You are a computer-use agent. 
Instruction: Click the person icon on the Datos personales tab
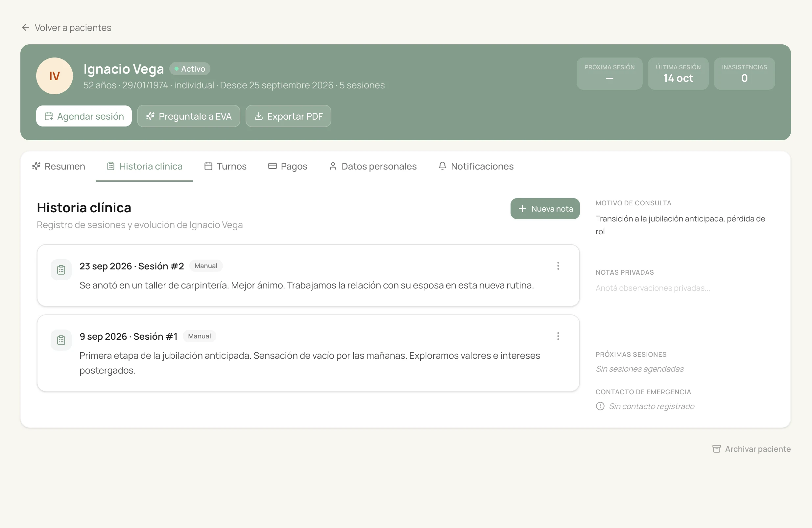(x=333, y=166)
